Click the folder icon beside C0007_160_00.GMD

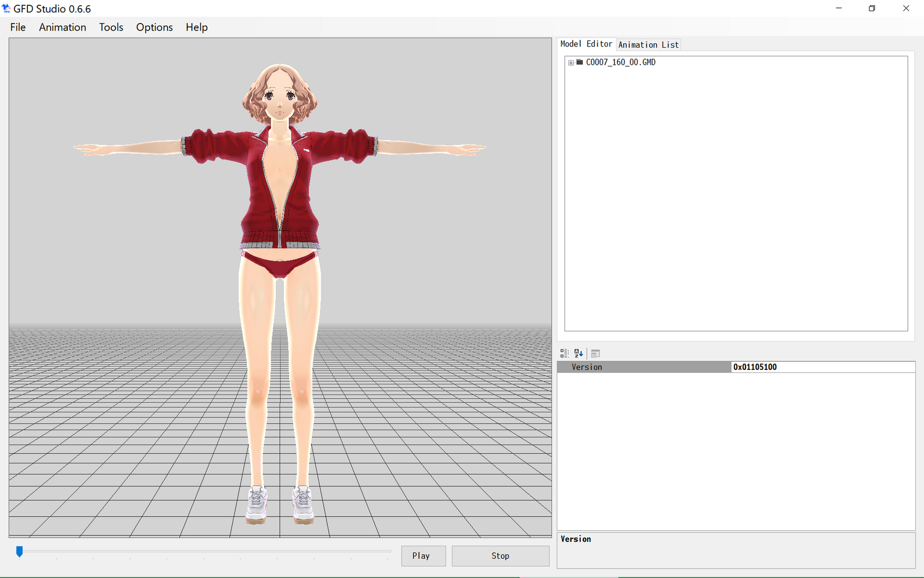580,62
